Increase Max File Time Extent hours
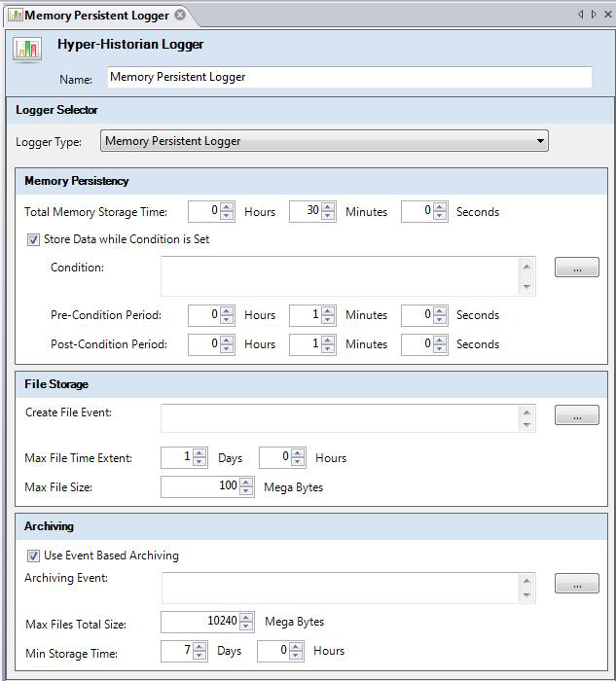This screenshot has width=616, height=681. [298, 453]
